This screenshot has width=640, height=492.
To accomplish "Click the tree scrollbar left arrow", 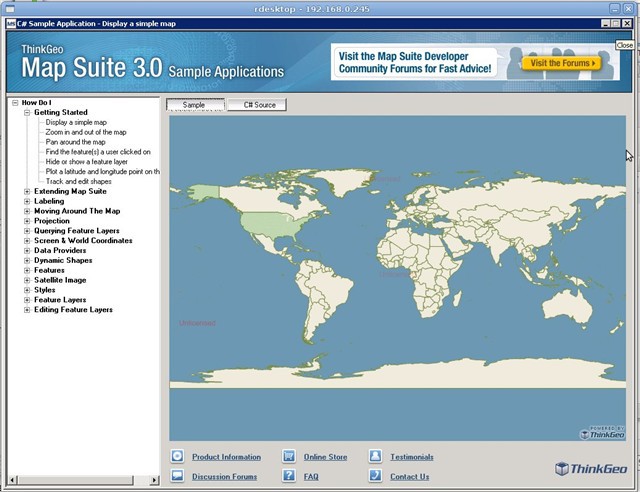I will pyautogui.click(x=12, y=480).
